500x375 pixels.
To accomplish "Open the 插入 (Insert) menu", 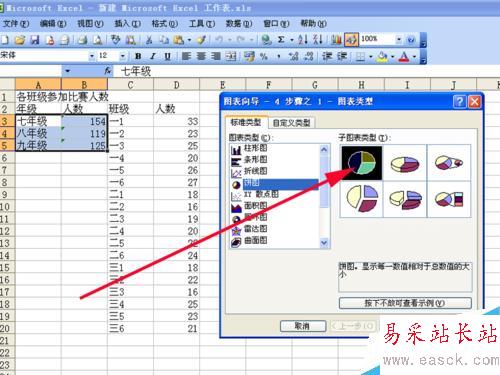I will [127, 24].
